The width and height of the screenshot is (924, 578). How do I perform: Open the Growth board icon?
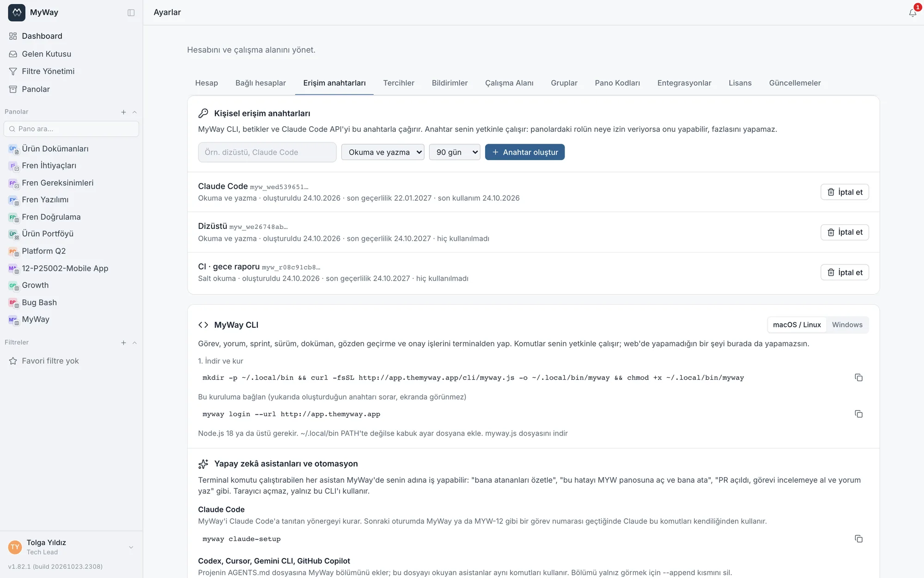point(13,286)
